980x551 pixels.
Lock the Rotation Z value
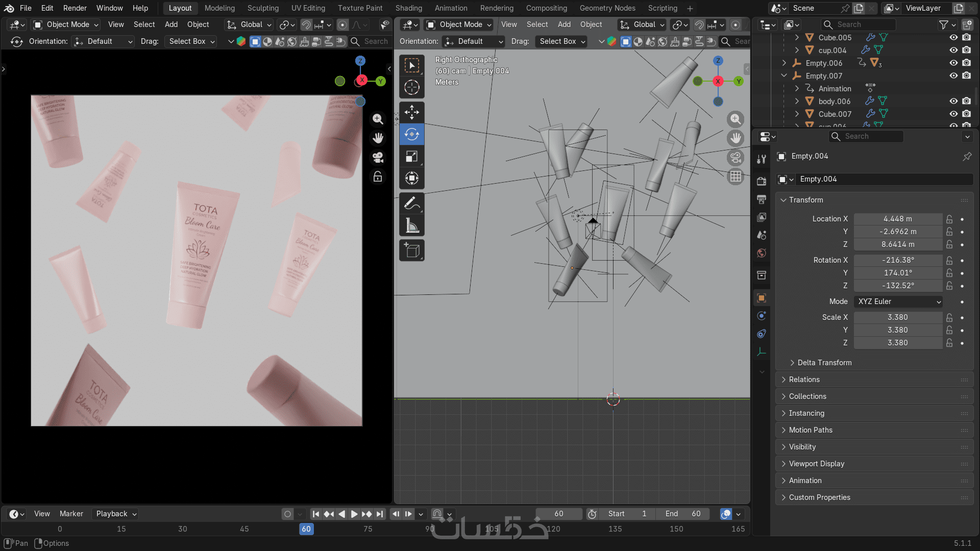click(949, 286)
